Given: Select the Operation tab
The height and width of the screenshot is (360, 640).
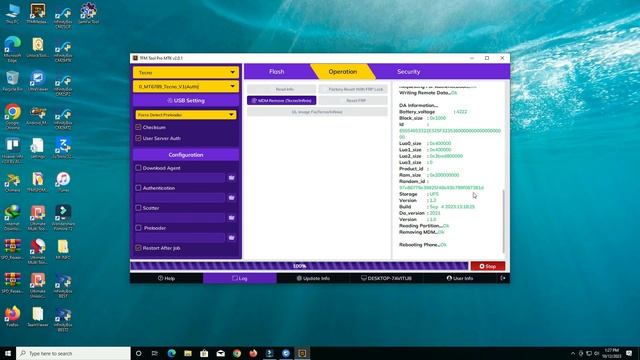Looking at the screenshot, I should (x=342, y=71).
